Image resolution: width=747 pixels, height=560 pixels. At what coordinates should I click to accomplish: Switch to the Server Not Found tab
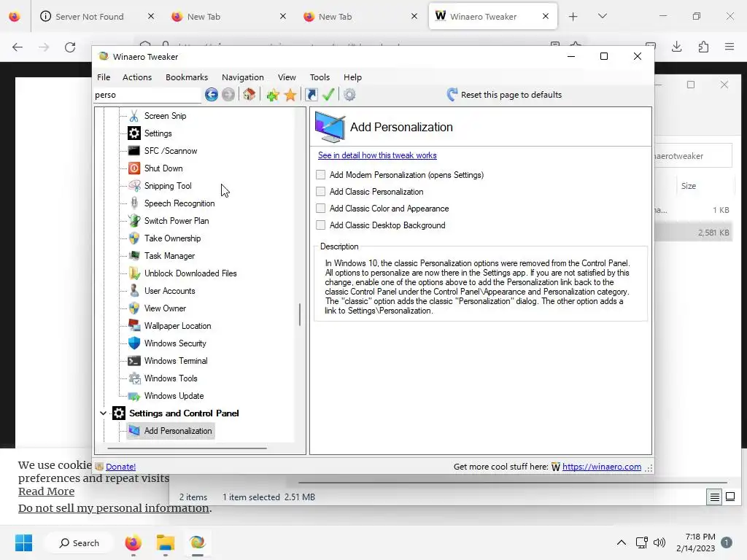pyautogui.click(x=89, y=17)
